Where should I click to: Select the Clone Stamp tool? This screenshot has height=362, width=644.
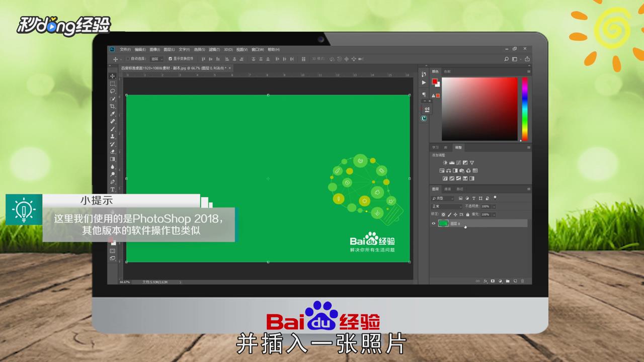113,136
